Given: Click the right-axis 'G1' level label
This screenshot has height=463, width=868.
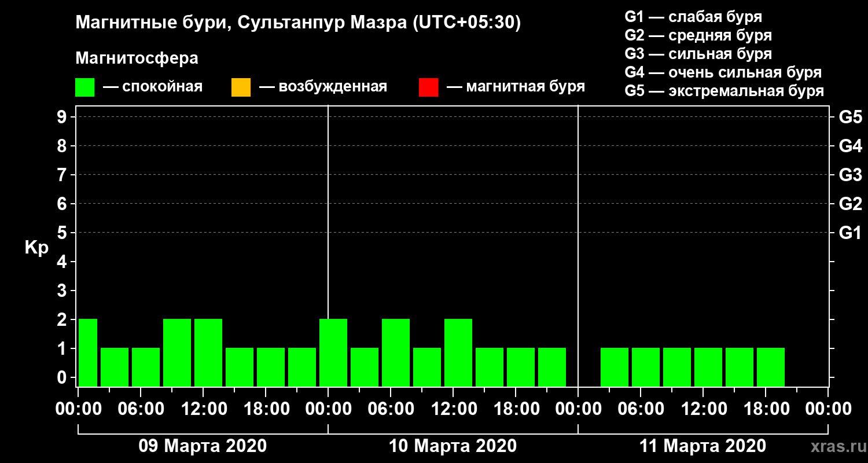Looking at the screenshot, I should pos(850,233).
